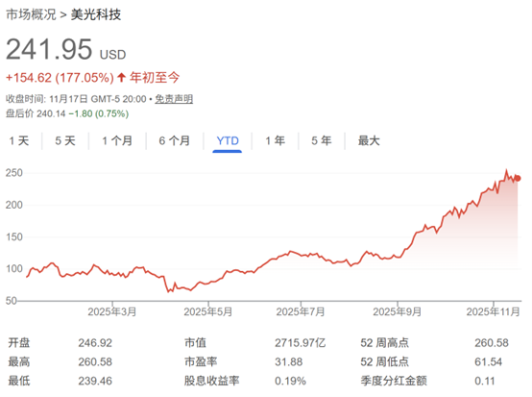Click the 2025年9月 axis label
This screenshot has width=532, height=397.
click(x=397, y=311)
